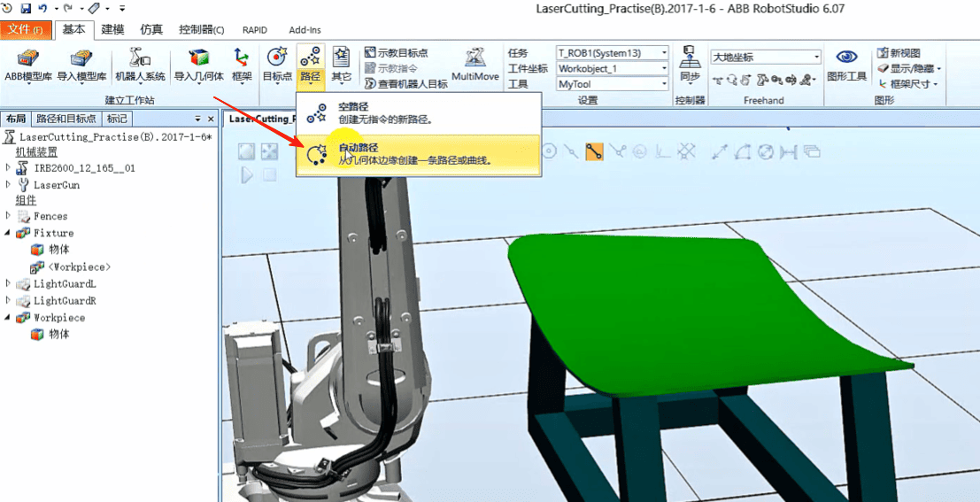Click 查看机器人目标 (view robot target) button
This screenshot has height=502, width=980.
[x=405, y=84]
